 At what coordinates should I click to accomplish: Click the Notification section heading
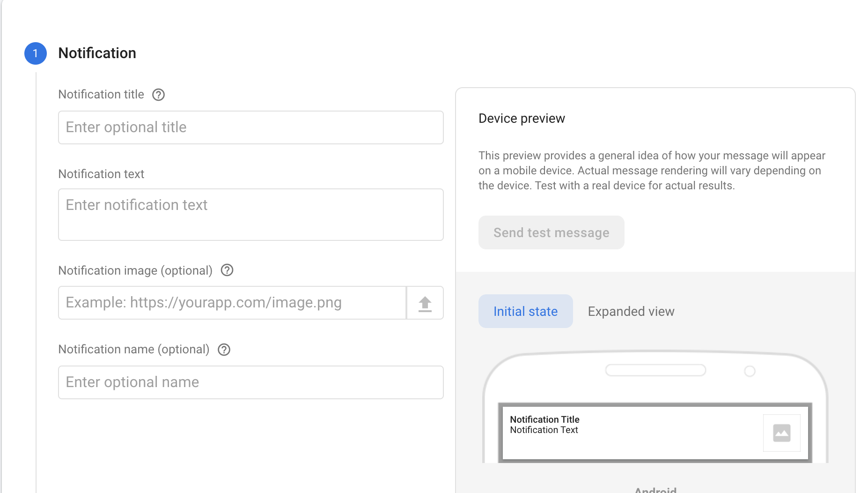(97, 53)
